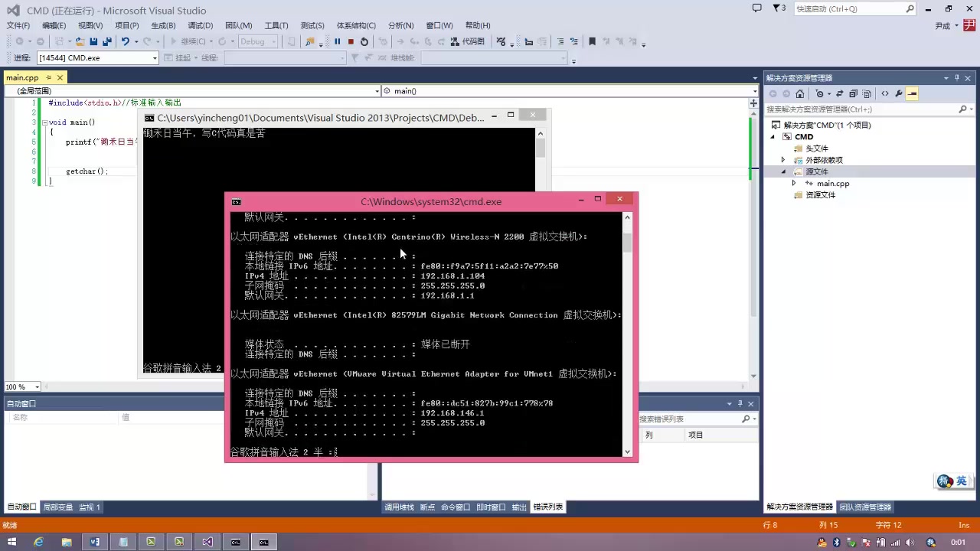Screen dimensions: 980x551
Task: Click Sync with Active Document icon
Action: pyautogui.click(x=839, y=93)
